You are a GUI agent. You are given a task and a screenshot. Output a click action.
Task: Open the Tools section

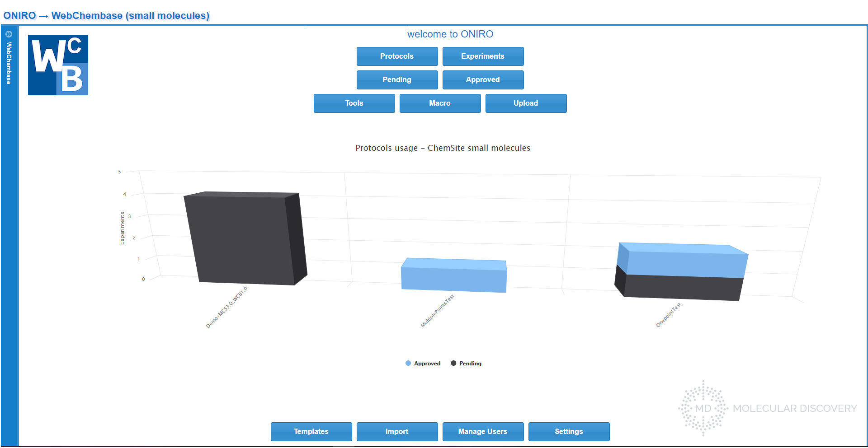(x=354, y=103)
